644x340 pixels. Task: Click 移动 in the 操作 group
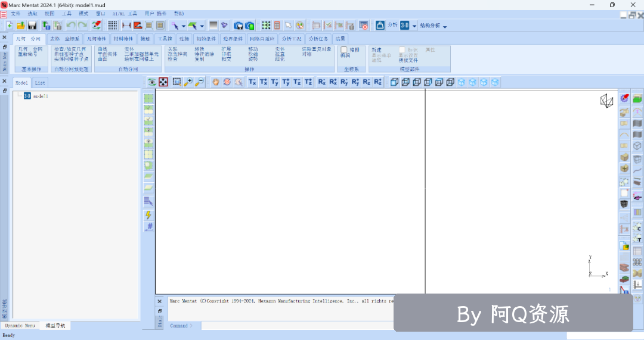coord(253,49)
